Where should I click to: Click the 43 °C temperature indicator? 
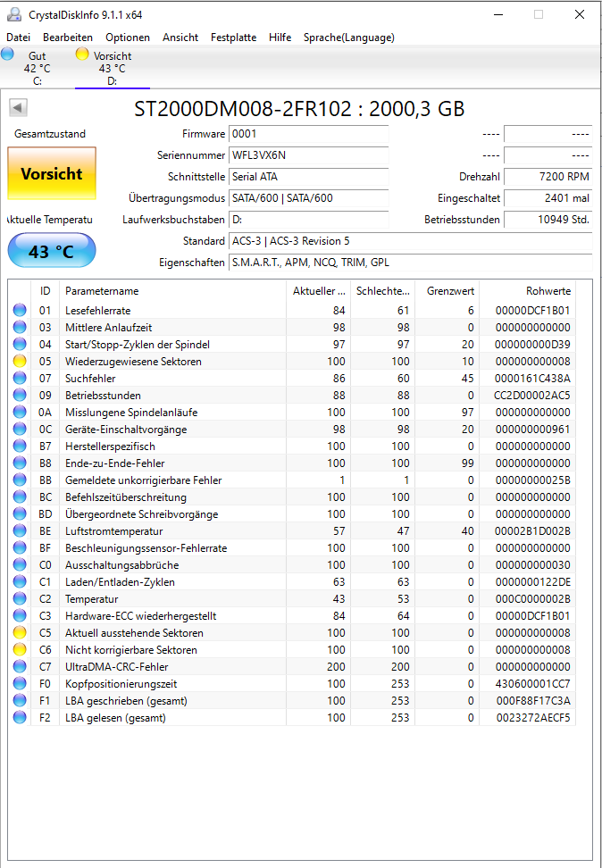pos(52,251)
